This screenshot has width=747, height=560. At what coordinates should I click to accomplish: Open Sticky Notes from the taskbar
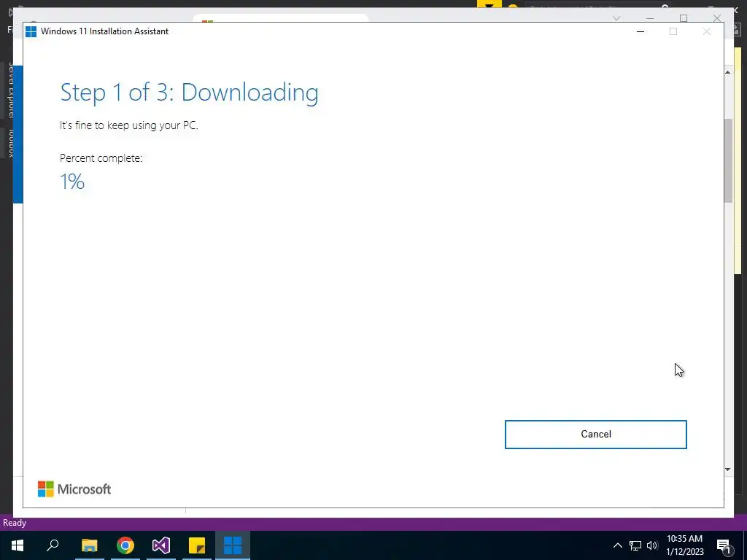tap(197, 545)
